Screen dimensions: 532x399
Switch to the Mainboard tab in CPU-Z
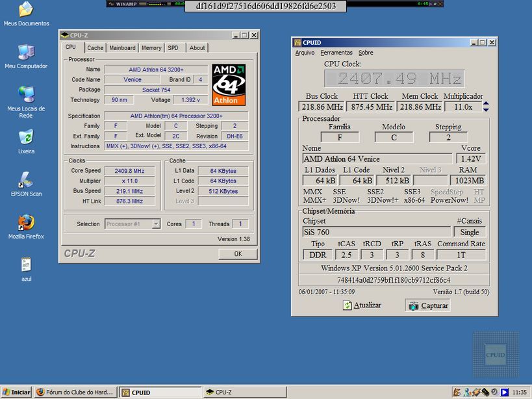[123, 48]
